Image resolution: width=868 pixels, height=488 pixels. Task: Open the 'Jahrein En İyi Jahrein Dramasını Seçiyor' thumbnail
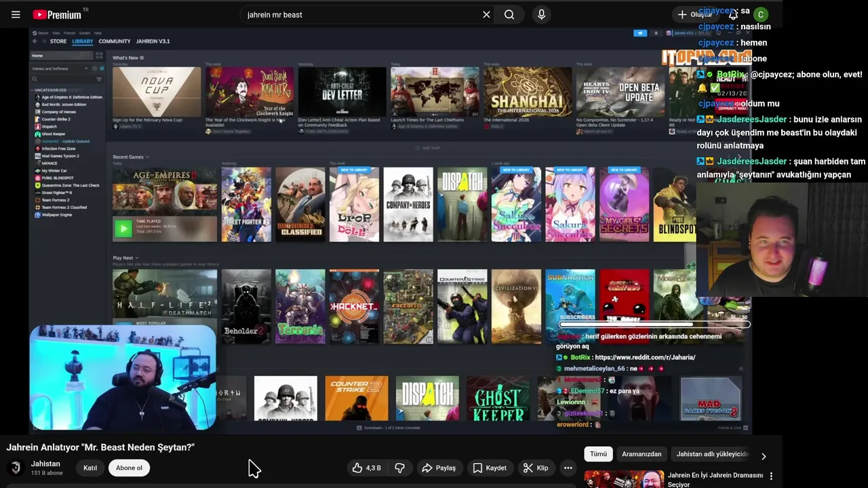coord(624,479)
